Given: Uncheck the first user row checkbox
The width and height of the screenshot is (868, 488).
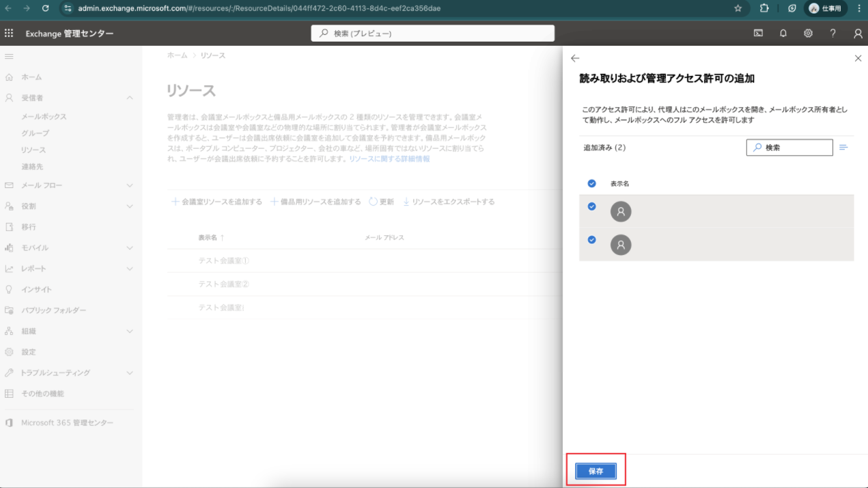Looking at the screenshot, I should pos(591,206).
